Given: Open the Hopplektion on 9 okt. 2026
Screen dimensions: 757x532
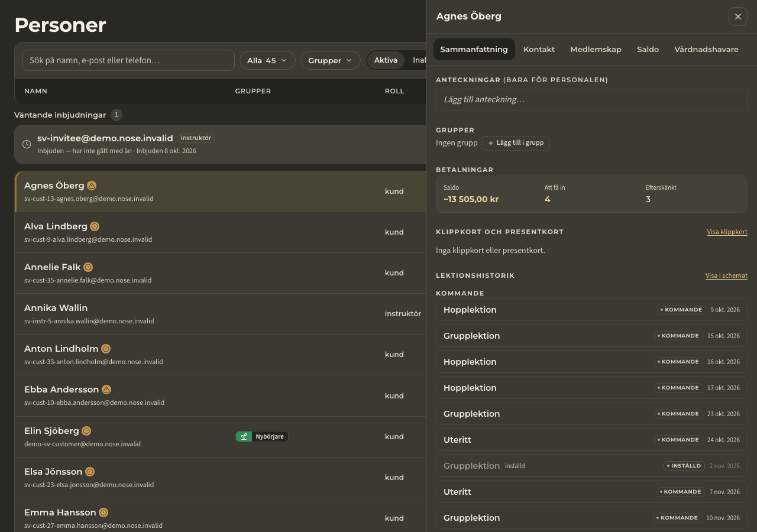Looking at the screenshot, I should tap(591, 310).
